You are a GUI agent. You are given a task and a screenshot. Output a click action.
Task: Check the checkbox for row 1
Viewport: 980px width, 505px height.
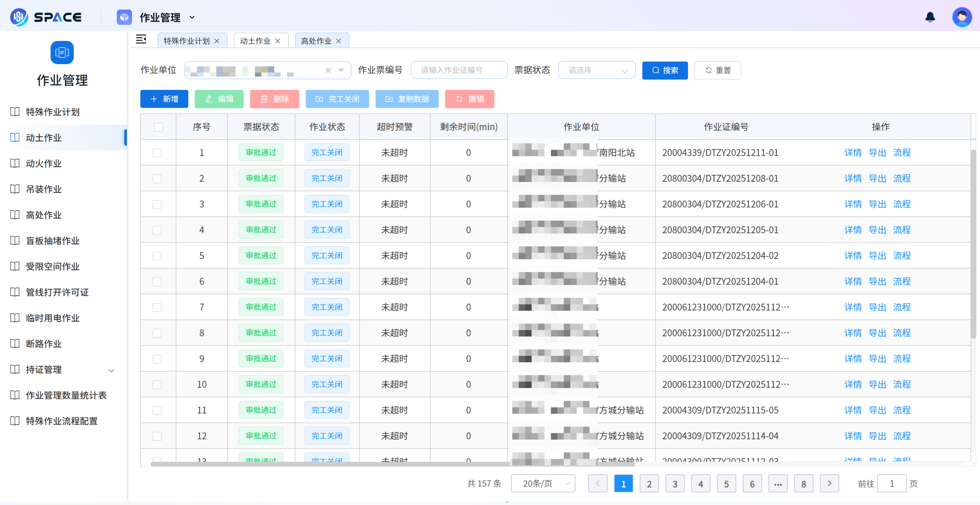(x=157, y=152)
